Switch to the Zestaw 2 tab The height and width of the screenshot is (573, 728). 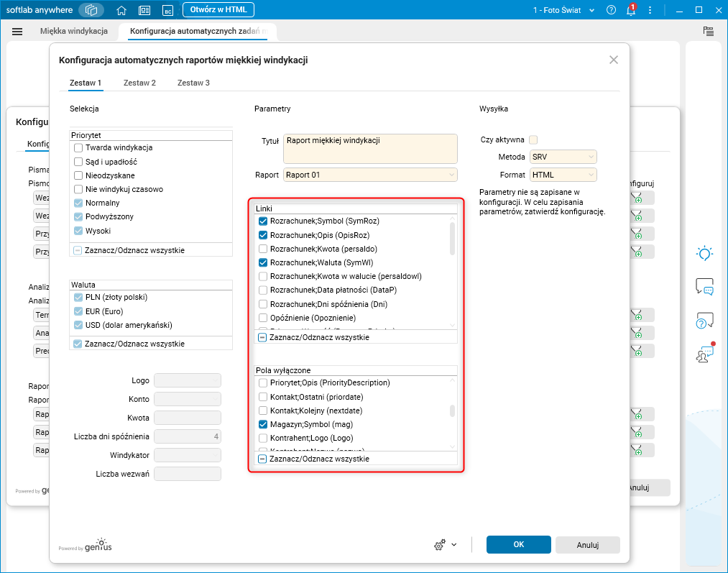[139, 83]
